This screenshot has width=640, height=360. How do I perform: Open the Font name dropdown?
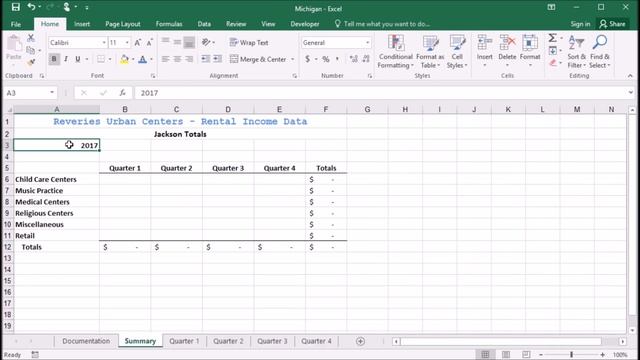104,42
